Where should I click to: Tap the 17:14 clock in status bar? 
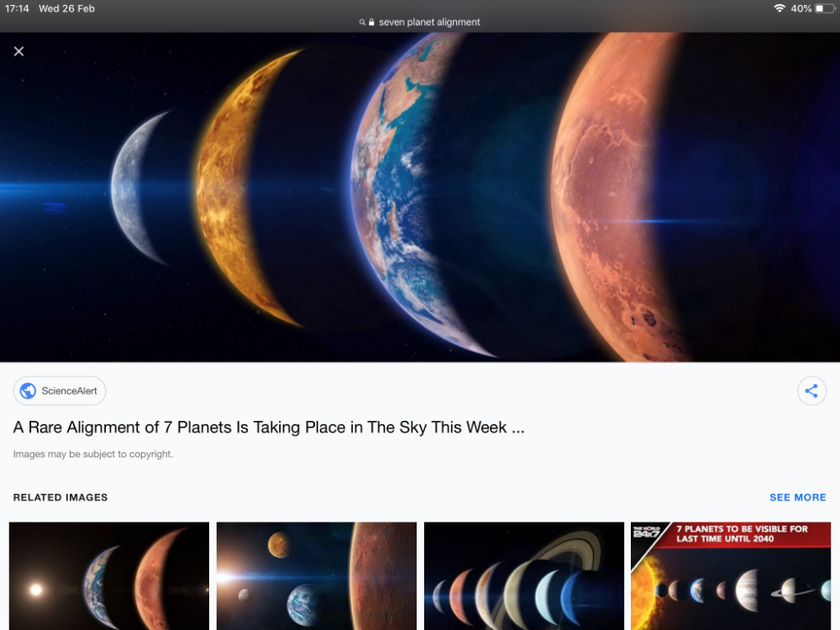17,8
